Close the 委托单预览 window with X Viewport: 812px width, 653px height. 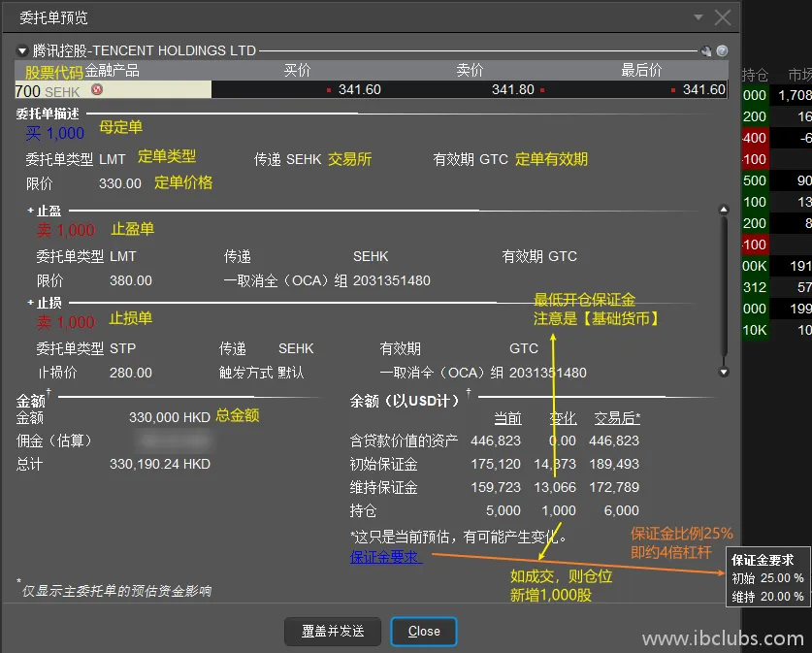click(723, 17)
